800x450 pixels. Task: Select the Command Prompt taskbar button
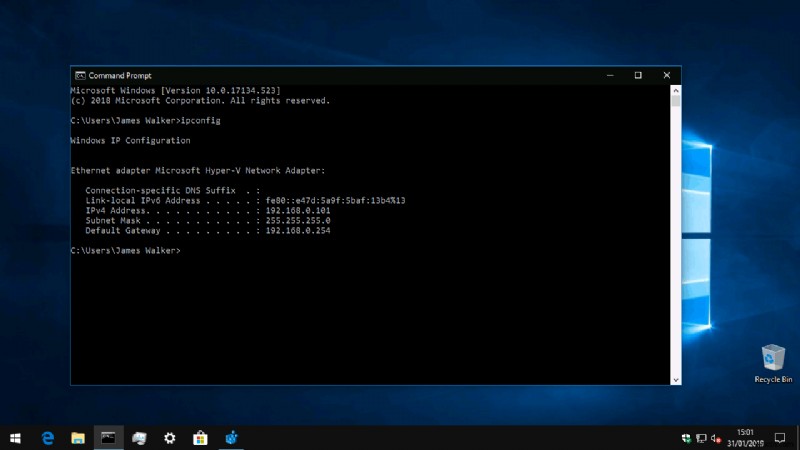[108, 438]
